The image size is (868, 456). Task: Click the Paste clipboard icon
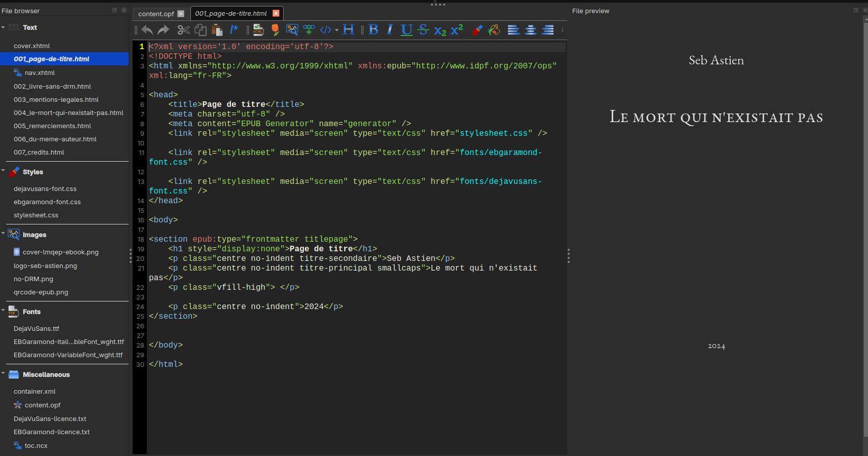(217, 30)
